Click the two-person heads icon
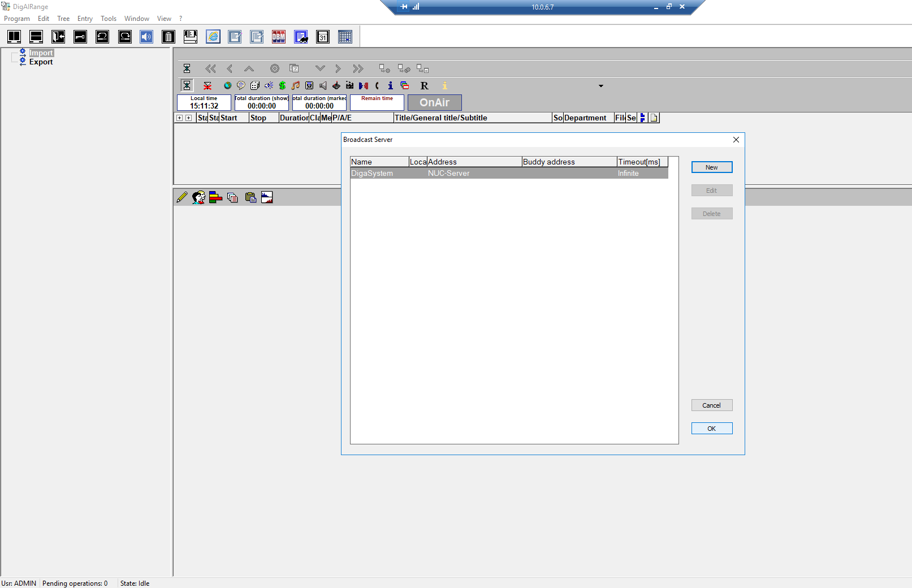Viewport: 912px width, 588px height. [198, 197]
